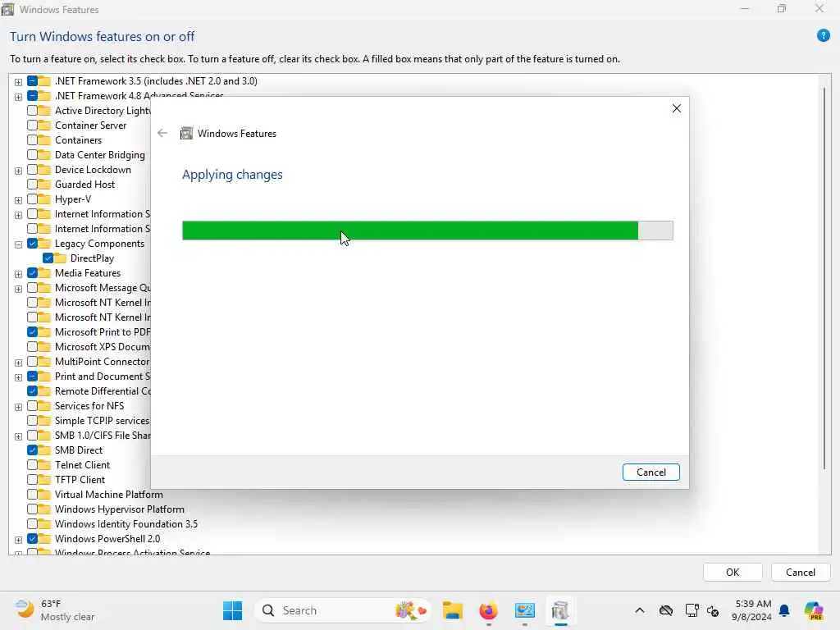
Task: Uncheck SMB Direct checkbox
Action: tap(32, 450)
